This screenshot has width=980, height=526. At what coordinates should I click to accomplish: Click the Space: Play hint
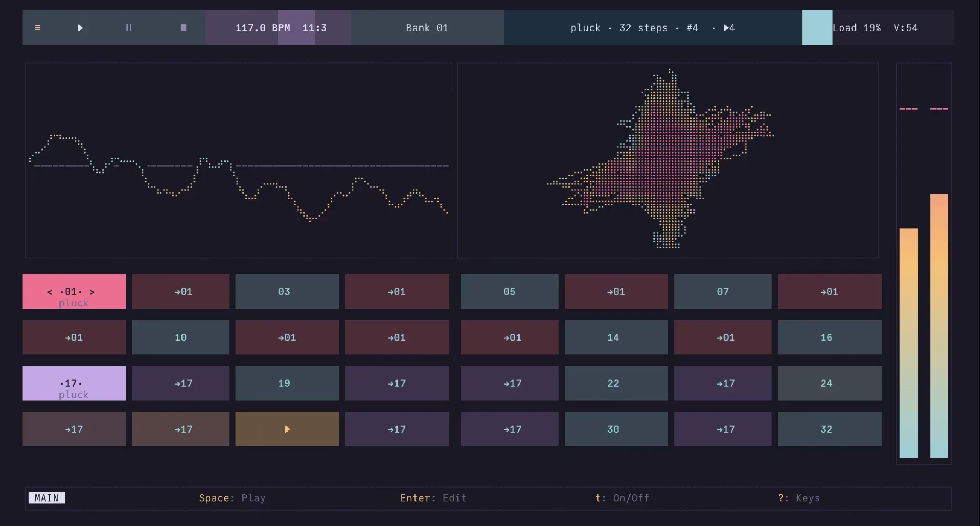pos(232,498)
